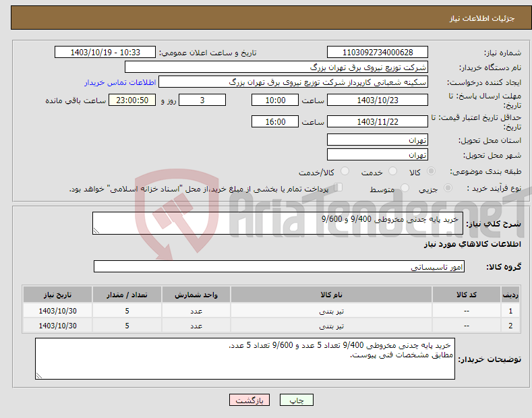This screenshot has height=418, width=532.
Task: Select the کالا/خدمت radio button
Action: click(x=345, y=171)
